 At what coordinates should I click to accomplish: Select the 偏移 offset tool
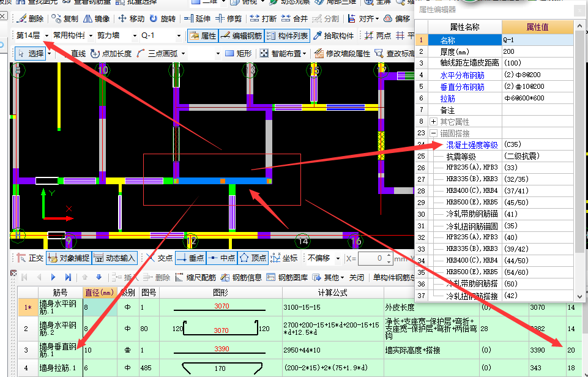coord(398,18)
